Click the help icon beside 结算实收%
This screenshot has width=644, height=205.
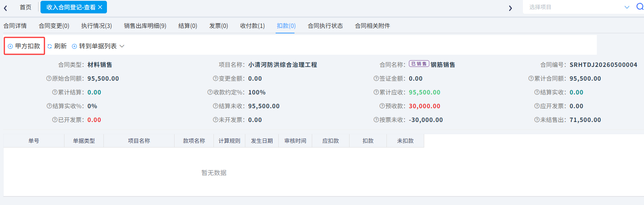49,106
